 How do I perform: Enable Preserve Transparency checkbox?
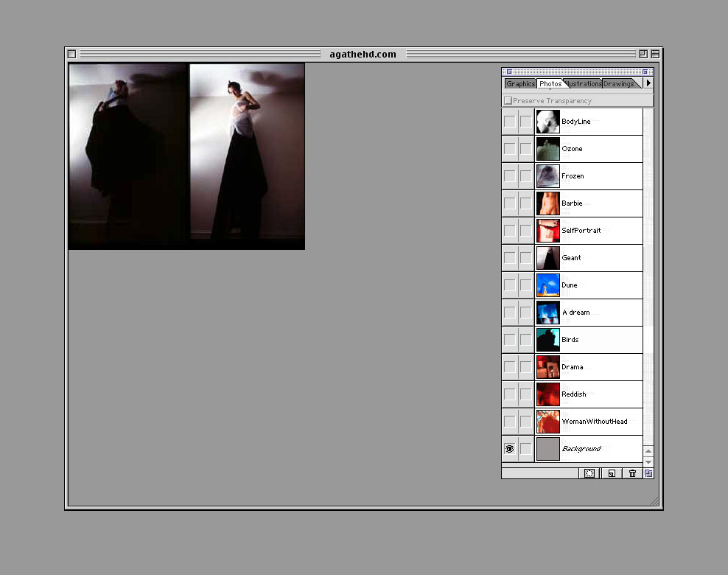pos(508,101)
